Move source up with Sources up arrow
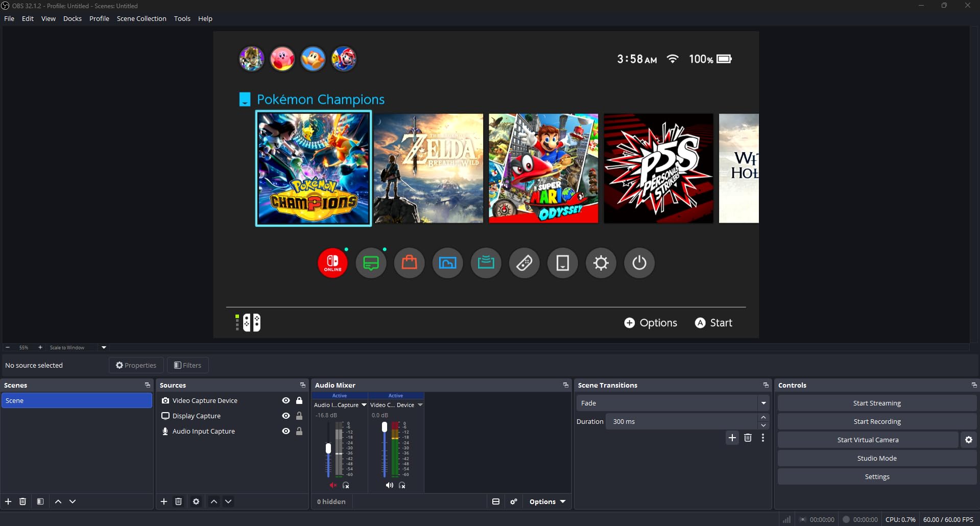The width and height of the screenshot is (980, 526). [214, 501]
